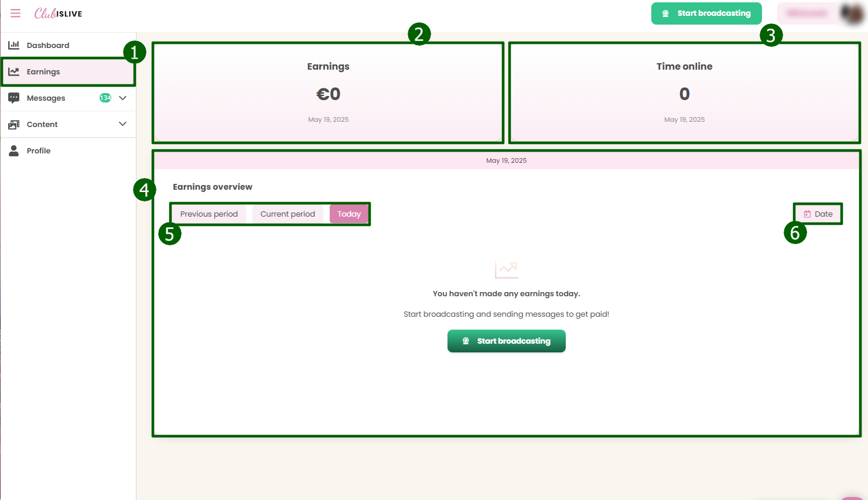Go to Dashboard in the sidebar
868x500 pixels.
[x=48, y=45]
